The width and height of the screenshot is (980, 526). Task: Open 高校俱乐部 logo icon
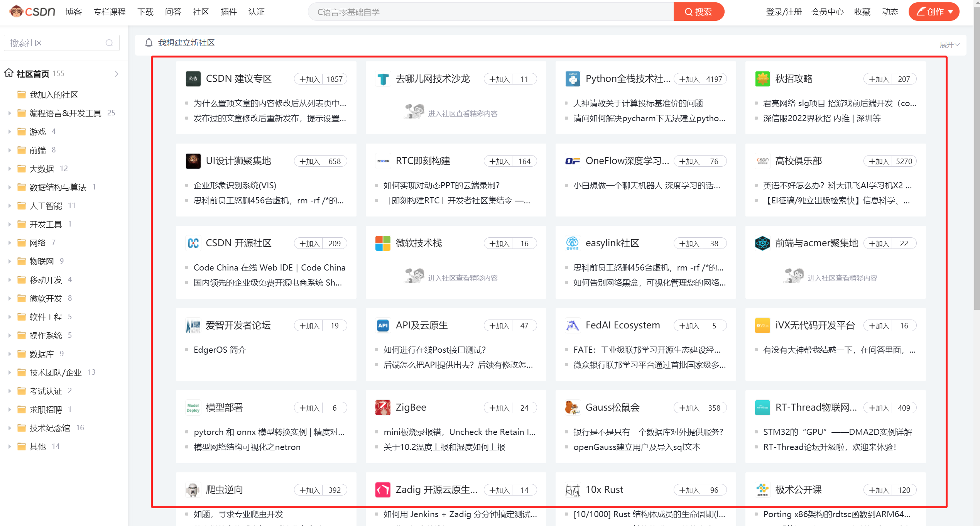[x=762, y=161]
